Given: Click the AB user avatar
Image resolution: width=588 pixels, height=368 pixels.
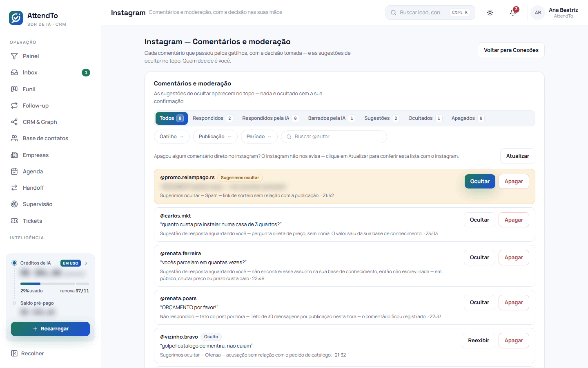Looking at the screenshot, I should (538, 13).
